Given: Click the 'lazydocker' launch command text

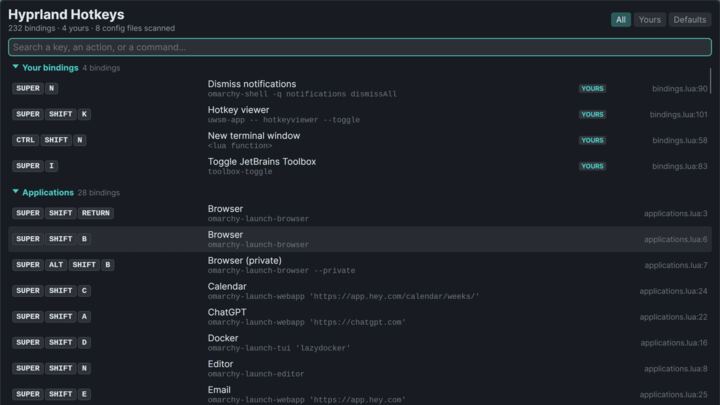Looking at the screenshot, I should (x=279, y=349).
